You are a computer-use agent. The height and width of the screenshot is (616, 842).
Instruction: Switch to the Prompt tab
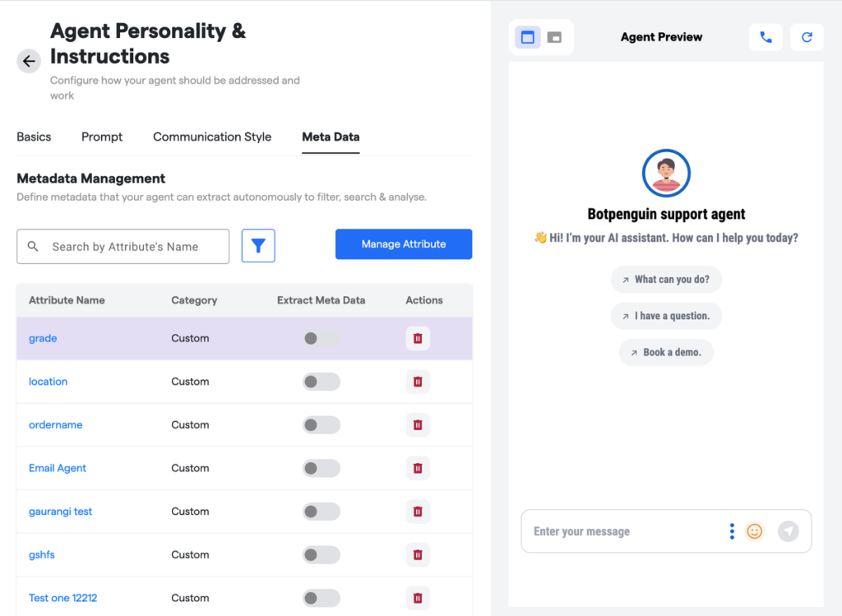click(x=102, y=137)
